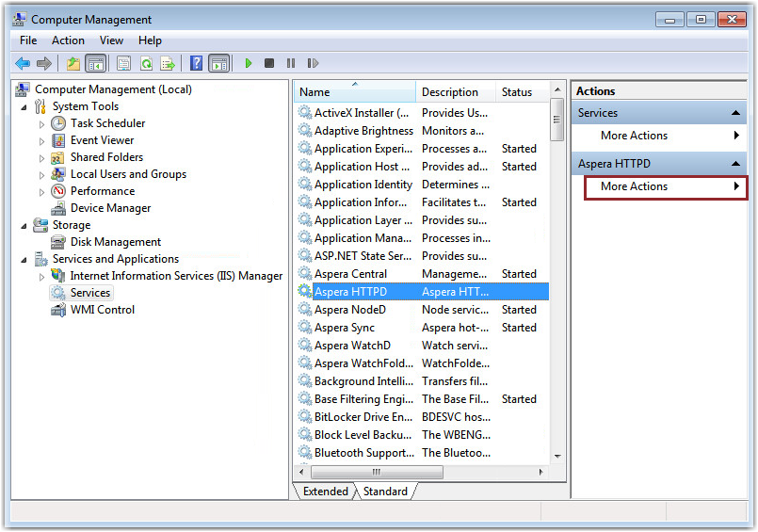Viewport: 758px width, 532px height.
Task: Sort by Status column header
Action: (x=523, y=92)
